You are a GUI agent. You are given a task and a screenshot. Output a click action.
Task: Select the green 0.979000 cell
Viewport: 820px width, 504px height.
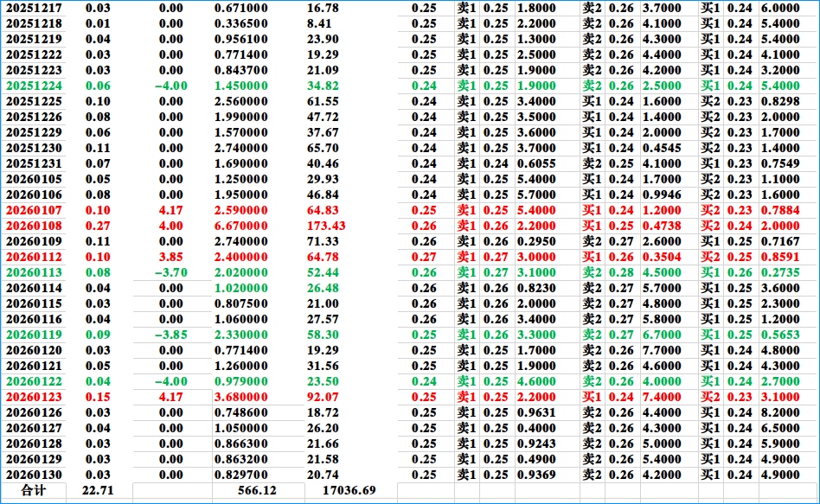pyautogui.click(x=241, y=381)
